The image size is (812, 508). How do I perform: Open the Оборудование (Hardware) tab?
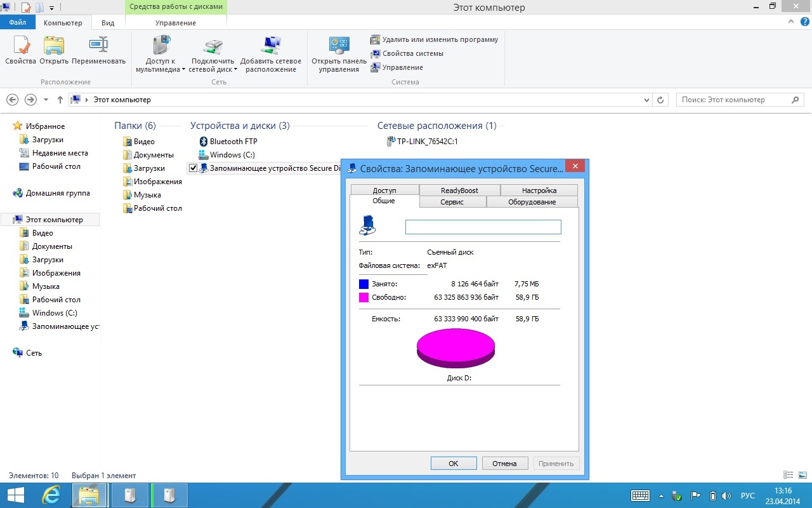pos(532,202)
